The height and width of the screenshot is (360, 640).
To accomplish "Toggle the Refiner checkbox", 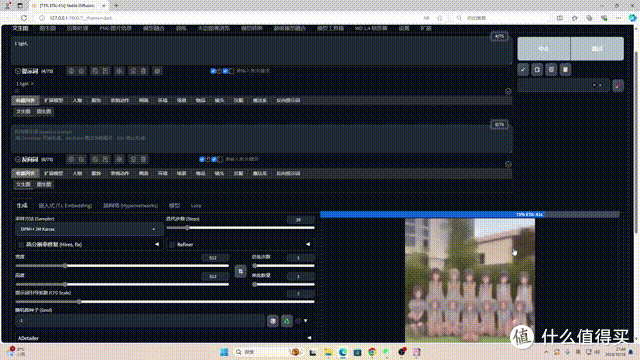I will point(172,244).
